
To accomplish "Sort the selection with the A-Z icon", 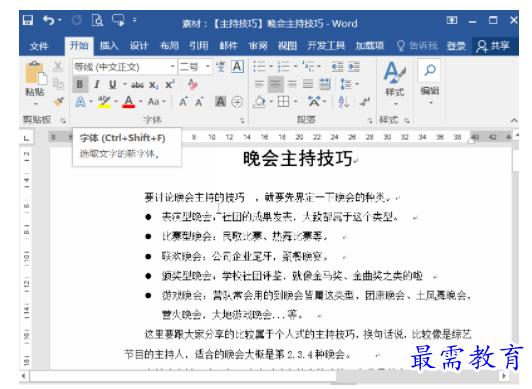I will (344, 101).
